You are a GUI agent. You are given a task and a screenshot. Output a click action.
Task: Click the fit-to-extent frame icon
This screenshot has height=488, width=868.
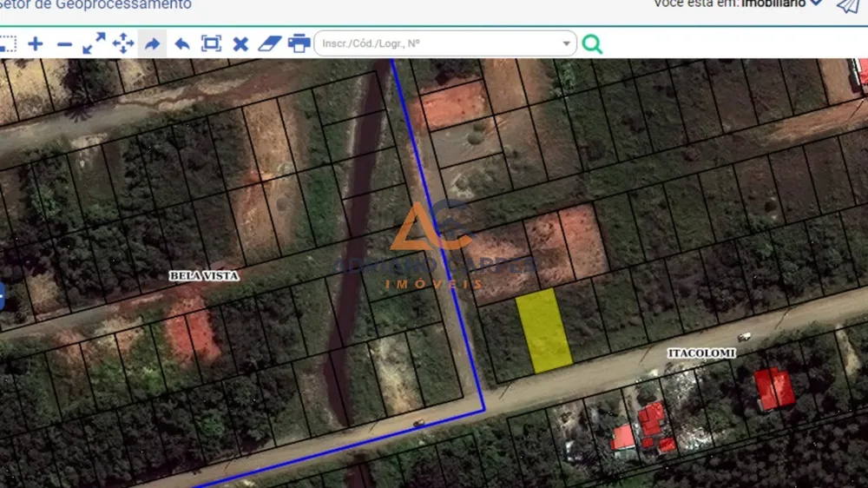(x=211, y=43)
